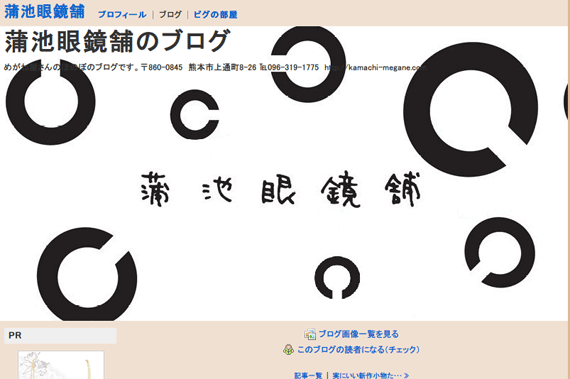Click the PR section header
This screenshot has width=570, height=379.
(60, 336)
